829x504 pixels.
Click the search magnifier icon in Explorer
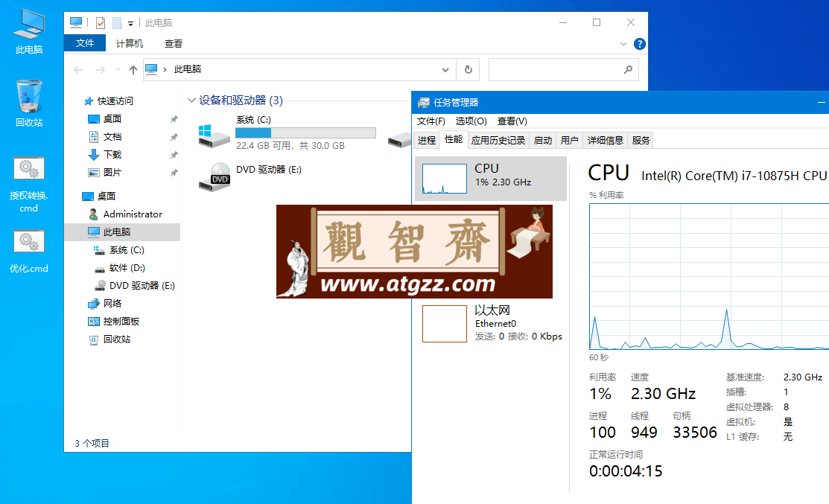pos(628,69)
